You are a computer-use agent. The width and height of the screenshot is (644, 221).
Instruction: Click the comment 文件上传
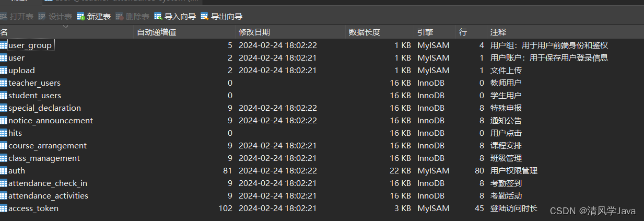coord(506,71)
